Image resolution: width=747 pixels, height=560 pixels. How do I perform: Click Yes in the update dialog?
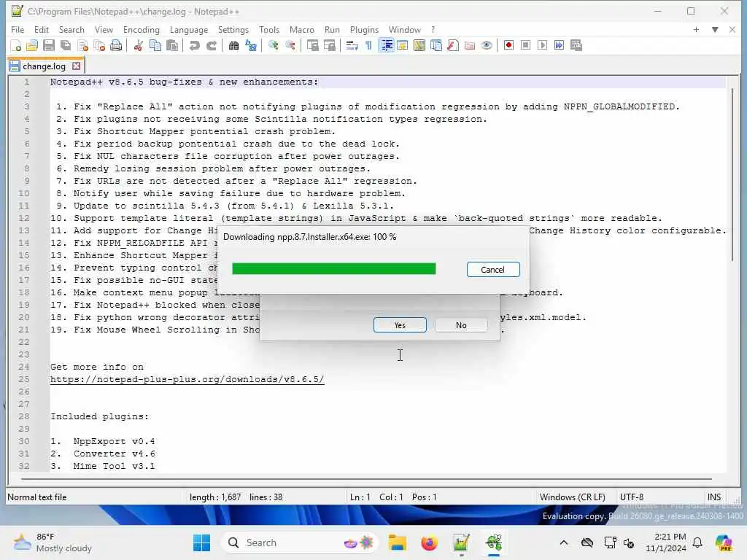pos(400,325)
